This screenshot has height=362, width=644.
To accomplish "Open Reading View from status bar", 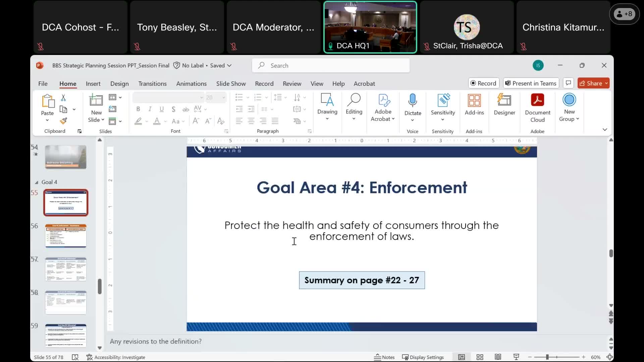I will point(498,357).
